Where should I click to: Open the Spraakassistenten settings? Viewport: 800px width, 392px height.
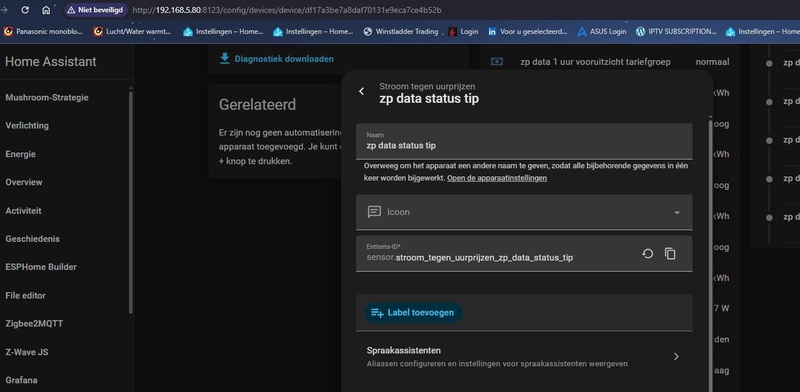click(x=524, y=356)
